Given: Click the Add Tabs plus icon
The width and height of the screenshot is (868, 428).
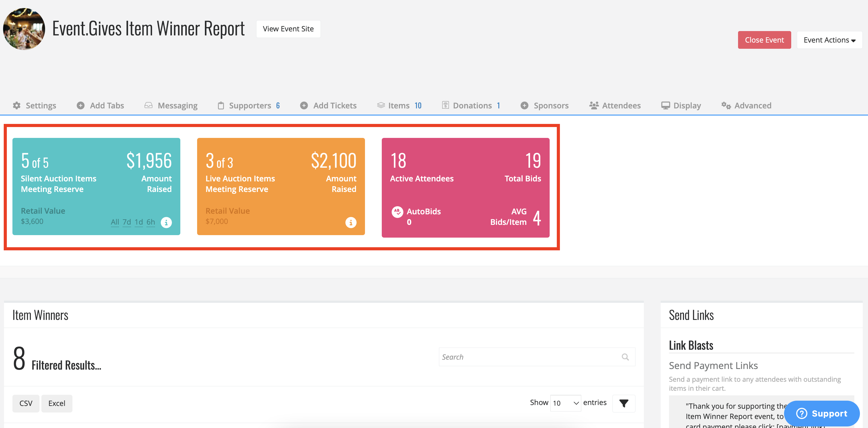Looking at the screenshot, I should pyautogui.click(x=81, y=105).
